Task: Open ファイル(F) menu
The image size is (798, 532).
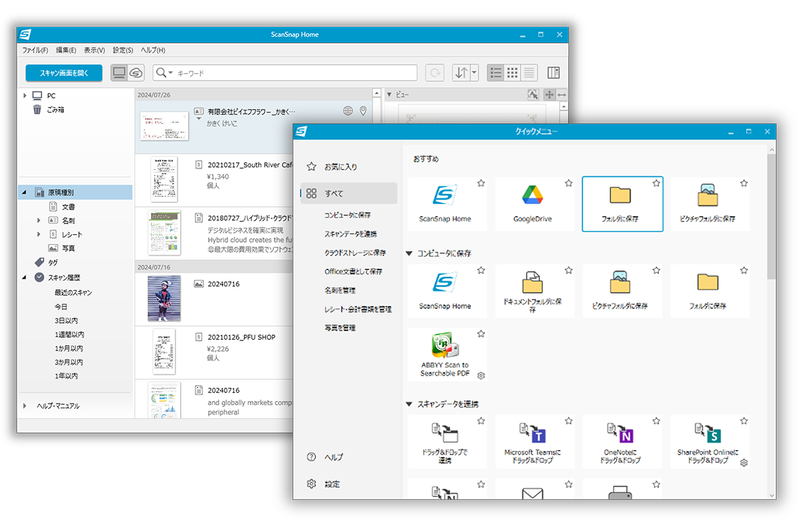Action: (x=35, y=51)
